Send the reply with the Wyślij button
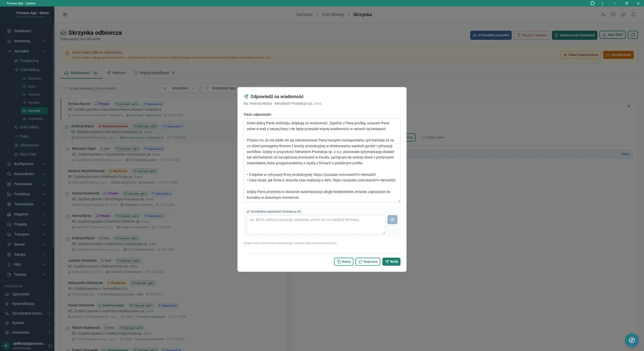This screenshot has height=351, width=644. click(391, 262)
